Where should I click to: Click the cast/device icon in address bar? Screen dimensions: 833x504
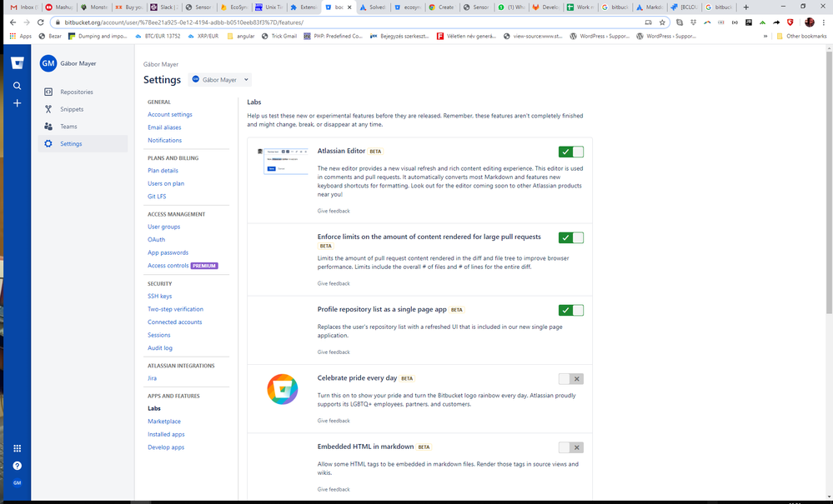tap(648, 22)
